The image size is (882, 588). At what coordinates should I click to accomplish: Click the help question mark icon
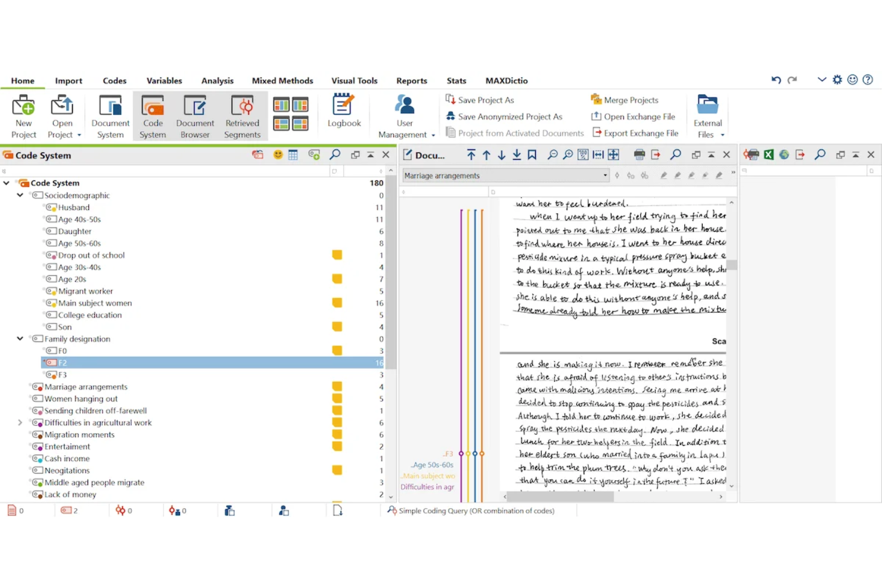[868, 79]
